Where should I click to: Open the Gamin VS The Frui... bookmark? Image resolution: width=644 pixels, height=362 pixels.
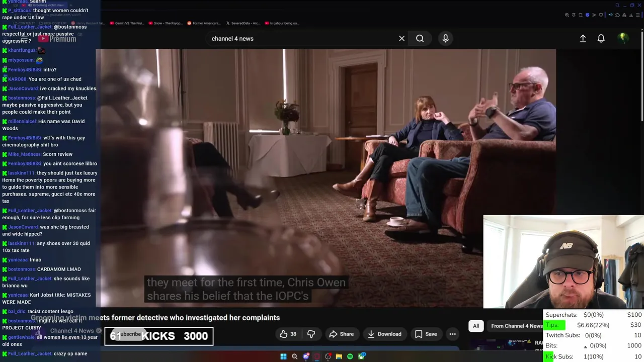tap(126, 23)
